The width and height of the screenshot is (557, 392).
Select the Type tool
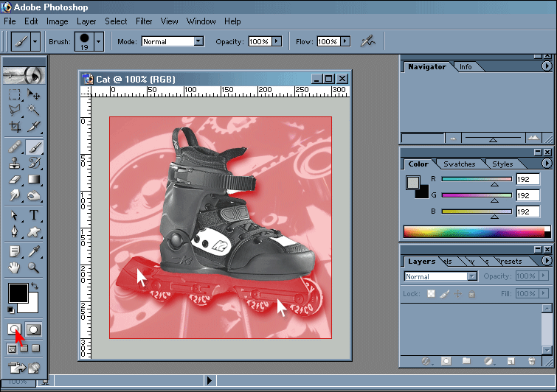(34, 216)
